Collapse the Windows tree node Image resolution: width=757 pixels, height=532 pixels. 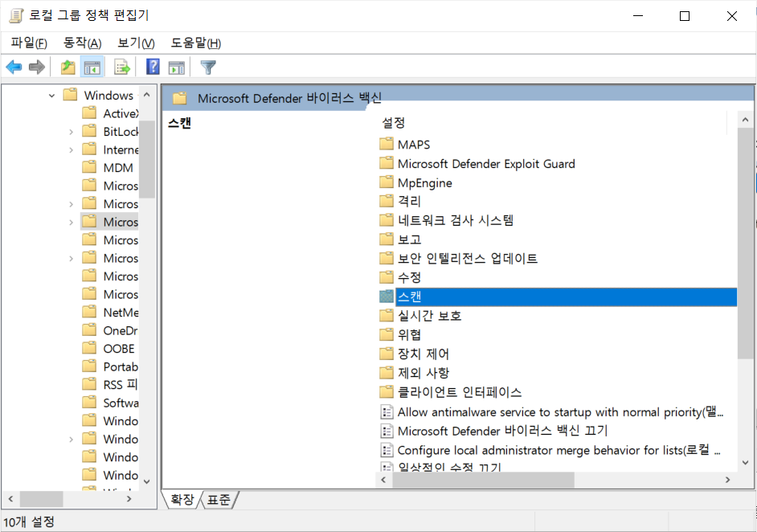coord(51,96)
